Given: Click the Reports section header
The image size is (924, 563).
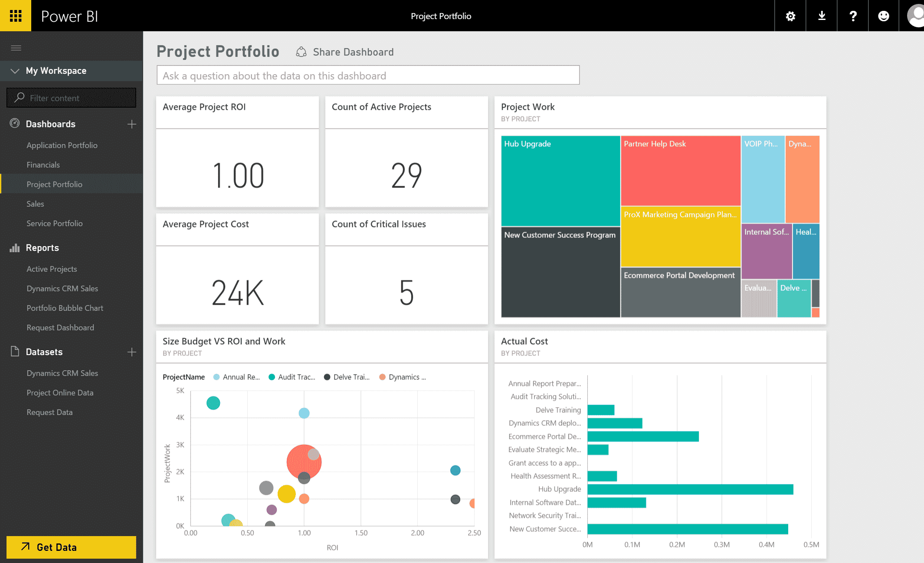Looking at the screenshot, I should coord(42,247).
